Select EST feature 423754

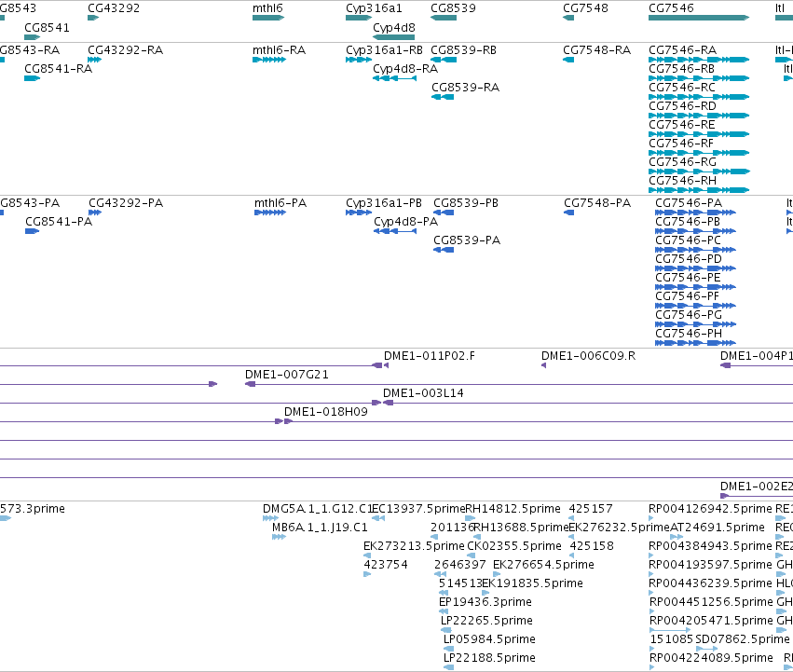(x=386, y=565)
